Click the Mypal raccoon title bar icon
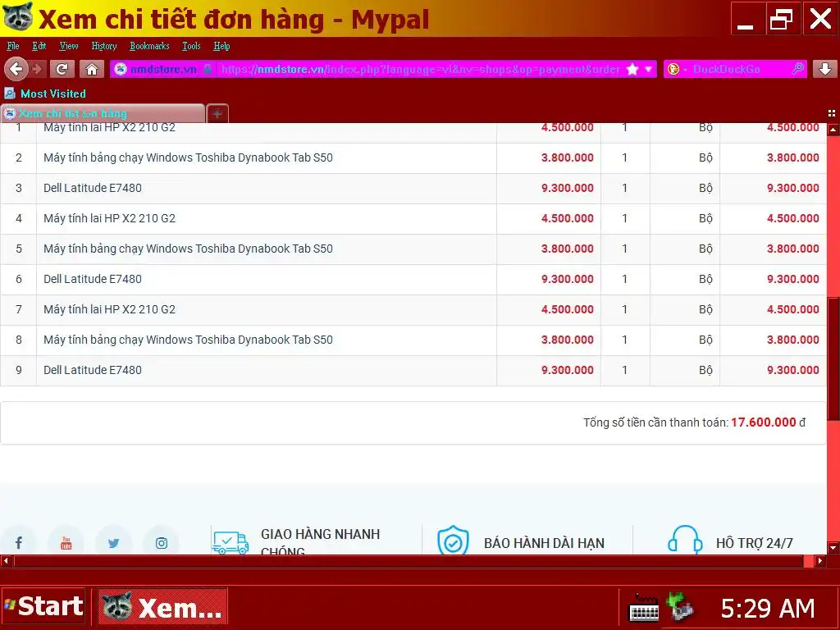This screenshot has width=840, height=630. point(18,17)
